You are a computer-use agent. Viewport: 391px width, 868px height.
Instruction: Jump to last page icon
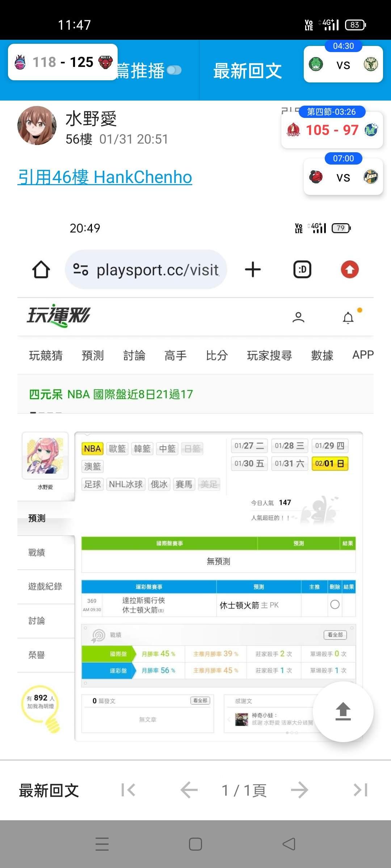361,790
